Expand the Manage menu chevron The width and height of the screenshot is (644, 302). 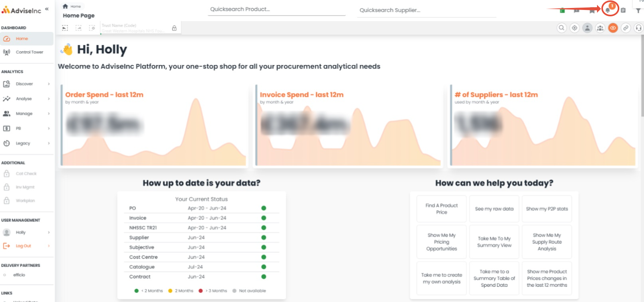(49, 114)
